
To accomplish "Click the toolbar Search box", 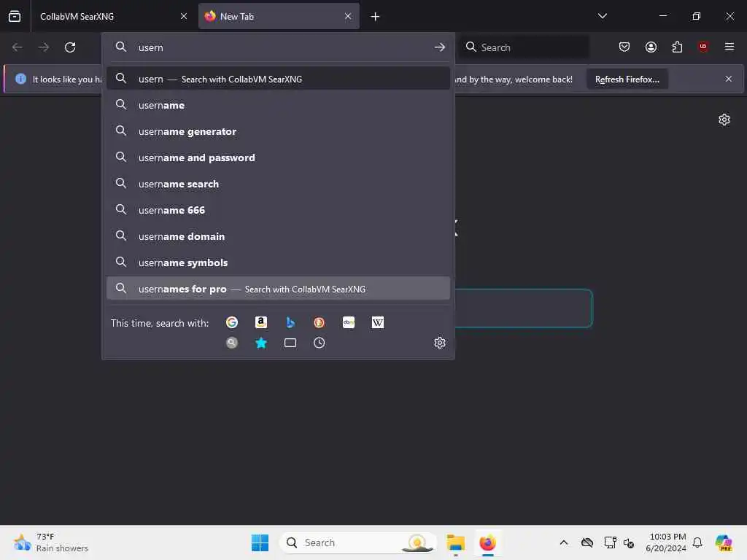I will [524, 47].
